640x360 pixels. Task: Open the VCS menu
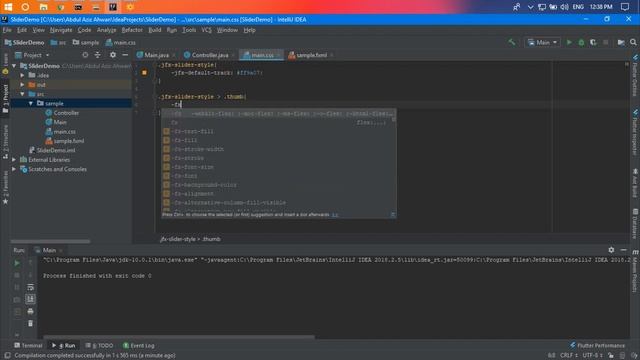click(206, 30)
